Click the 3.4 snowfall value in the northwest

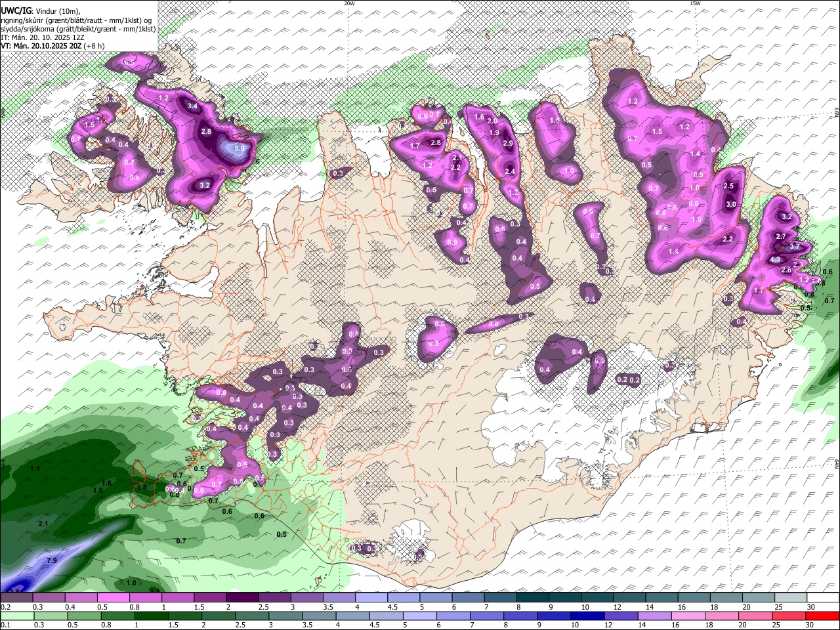click(192, 106)
